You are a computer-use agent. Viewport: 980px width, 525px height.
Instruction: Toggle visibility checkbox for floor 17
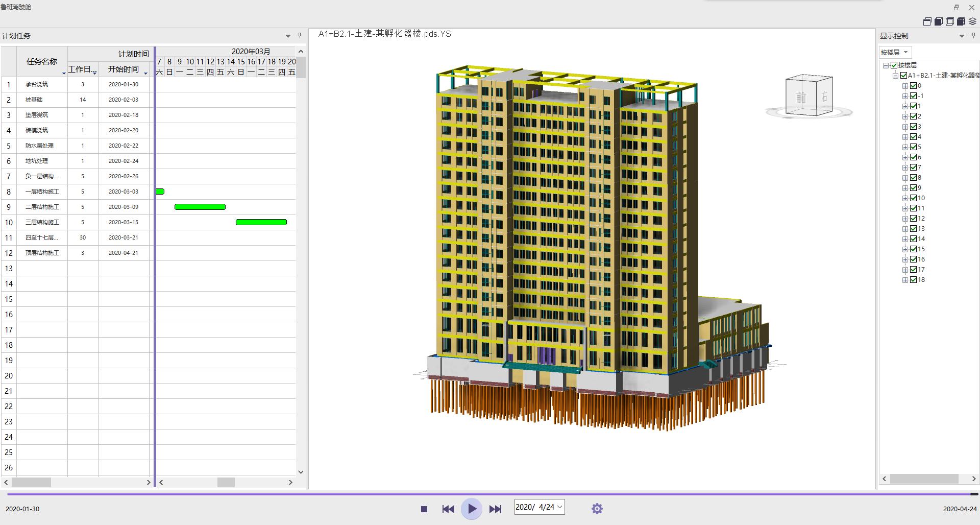point(914,270)
